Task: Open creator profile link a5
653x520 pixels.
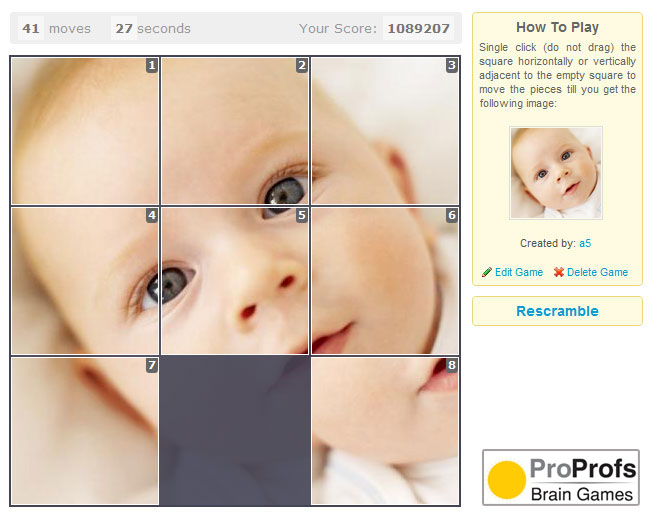Action: (x=585, y=243)
